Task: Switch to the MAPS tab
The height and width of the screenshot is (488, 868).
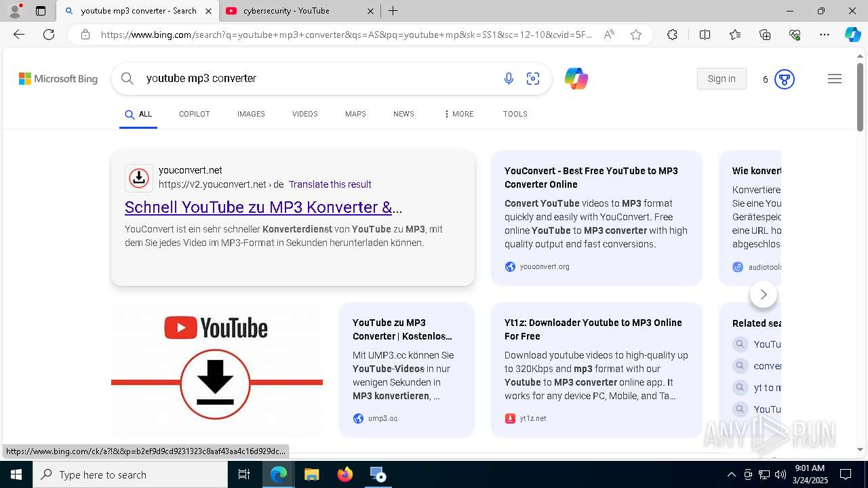Action: (x=355, y=114)
